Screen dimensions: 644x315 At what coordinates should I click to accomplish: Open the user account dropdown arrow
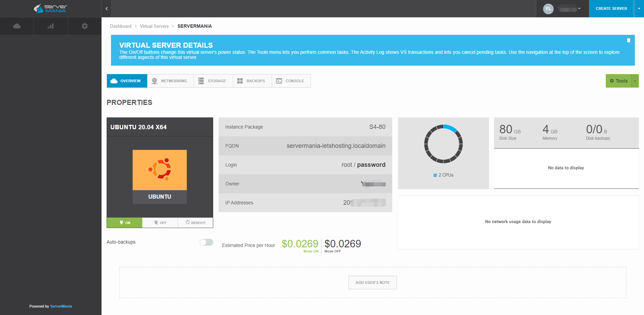click(579, 8)
